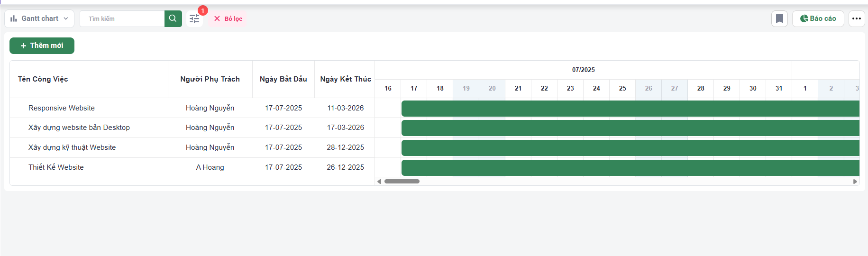Click day 25 in timeline header
Image resolution: width=868 pixels, height=256 pixels.
click(622, 88)
